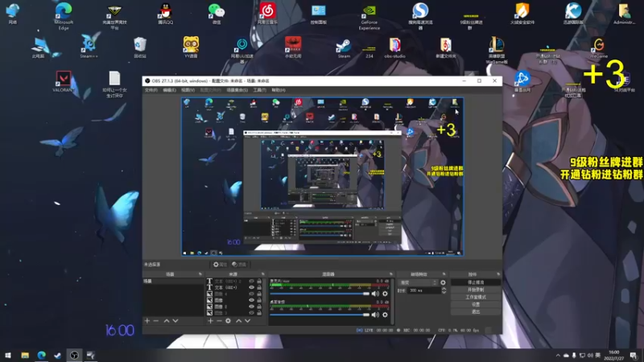This screenshot has width=644, height=362.
Task: Open transition properties gear icon
Action: click(x=443, y=282)
